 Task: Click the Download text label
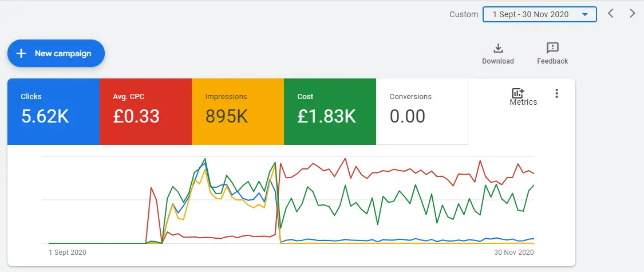[x=498, y=61]
